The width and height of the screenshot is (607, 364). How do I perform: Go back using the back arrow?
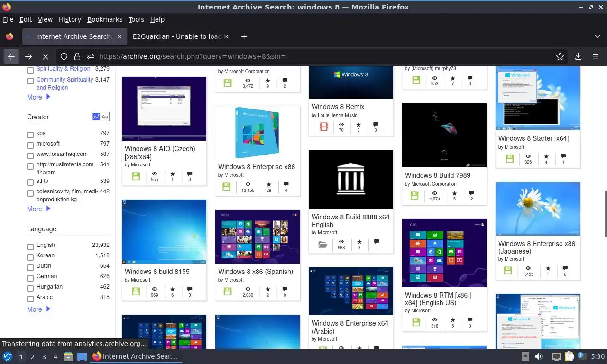(11, 56)
